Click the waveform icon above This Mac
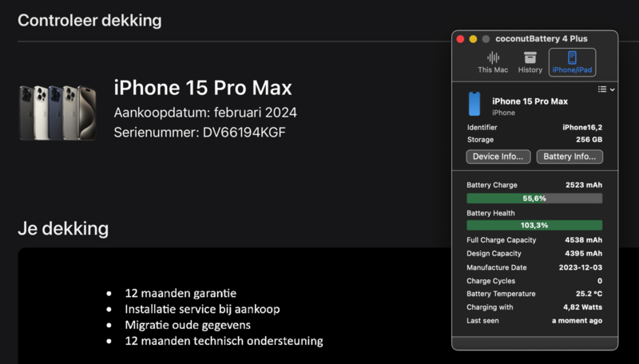This screenshot has height=364, width=639. point(493,57)
